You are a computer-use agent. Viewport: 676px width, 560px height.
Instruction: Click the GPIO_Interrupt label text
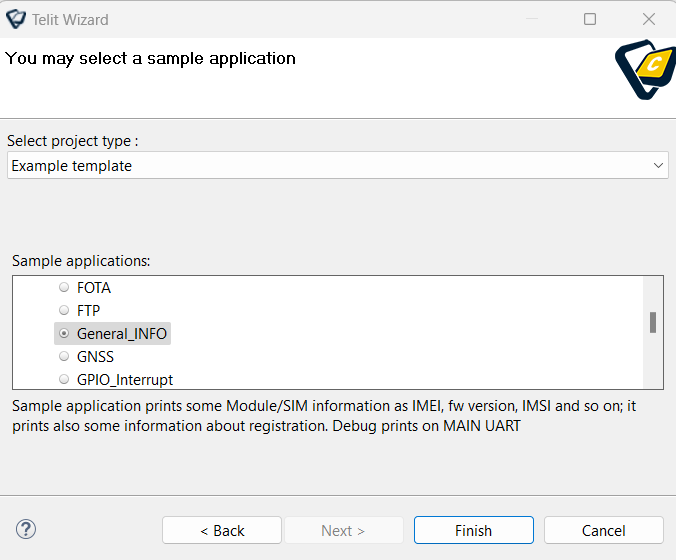pos(125,380)
